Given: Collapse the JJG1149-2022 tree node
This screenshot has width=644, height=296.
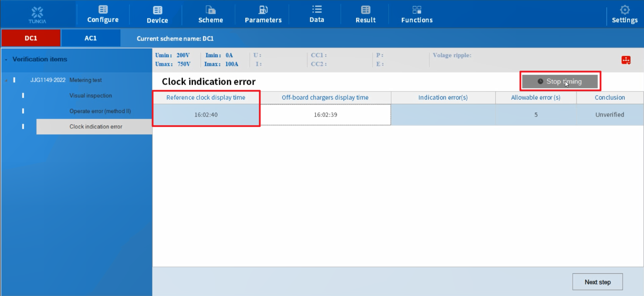Looking at the screenshot, I should tap(6, 80).
